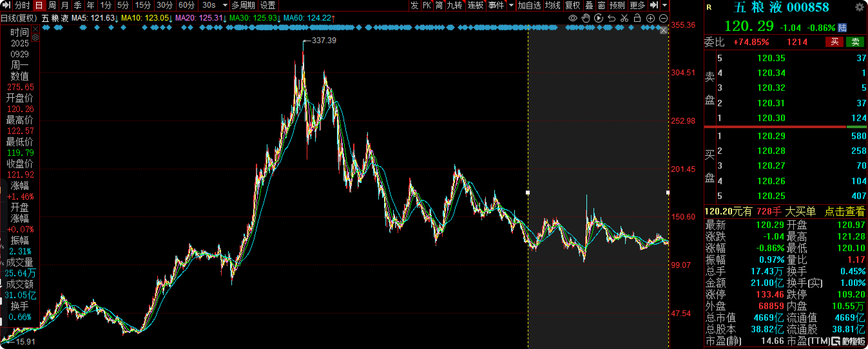Select the hand pan tool icon
868x349 pixels.
pyautogui.click(x=586, y=18)
